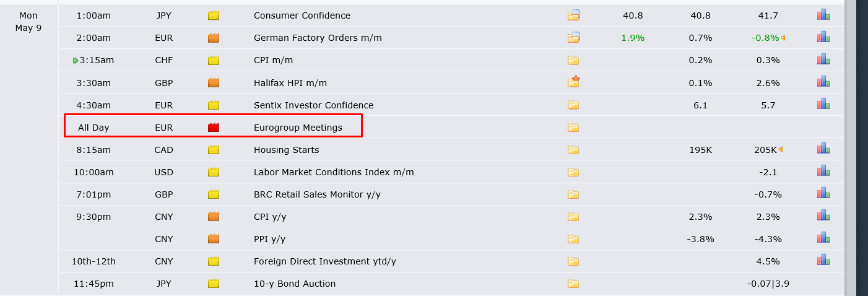Select the Foreign Direct Investment ytd/y event
The width and height of the screenshot is (868, 296).
(324, 261)
